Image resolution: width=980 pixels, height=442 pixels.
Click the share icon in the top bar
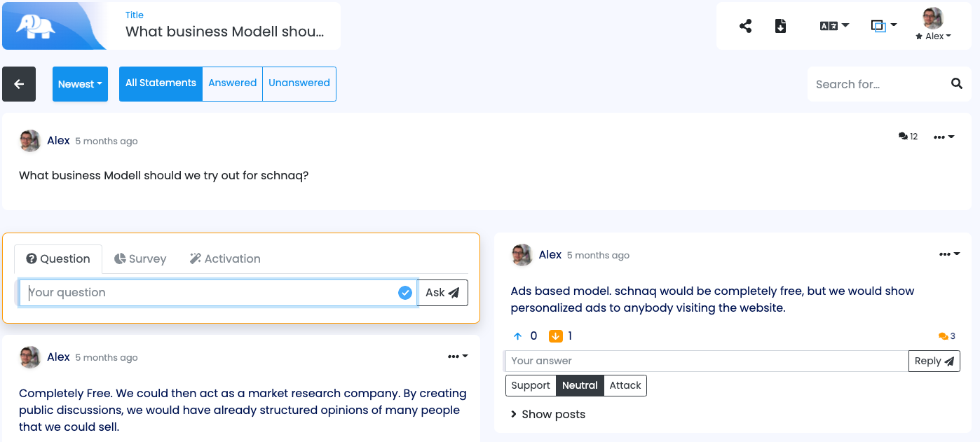point(745,26)
